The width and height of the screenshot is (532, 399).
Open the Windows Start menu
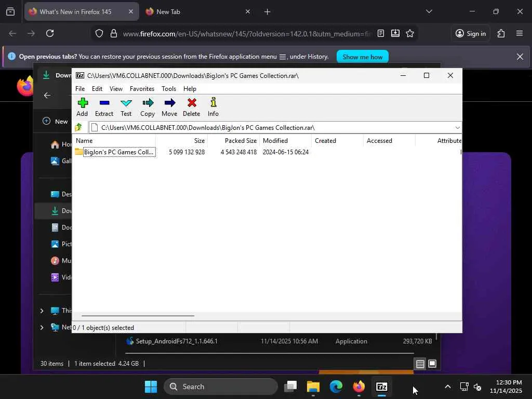151,387
